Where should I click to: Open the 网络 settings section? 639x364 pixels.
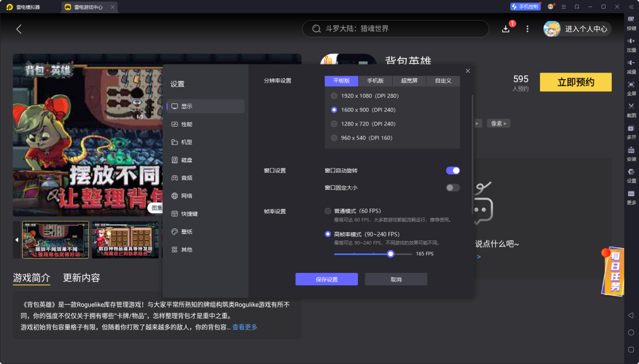click(205, 196)
